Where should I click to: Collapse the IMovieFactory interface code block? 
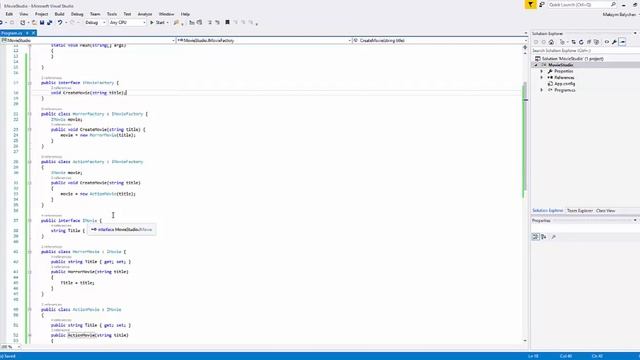pyautogui.click(x=30, y=83)
